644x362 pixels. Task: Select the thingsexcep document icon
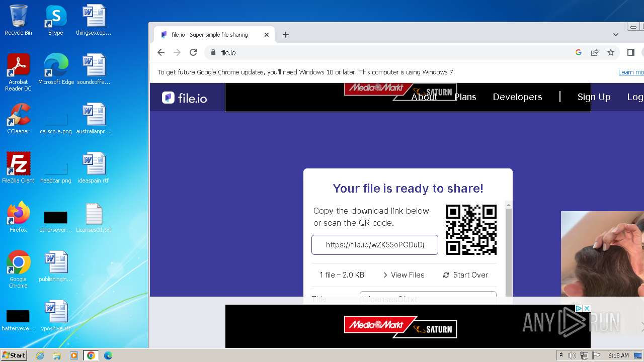click(x=94, y=20)
